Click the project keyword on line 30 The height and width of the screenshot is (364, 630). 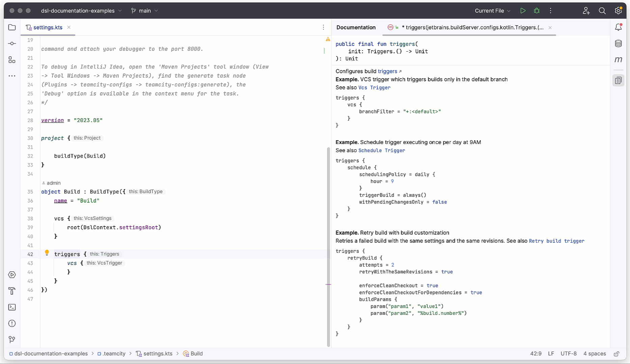point(52,138)
